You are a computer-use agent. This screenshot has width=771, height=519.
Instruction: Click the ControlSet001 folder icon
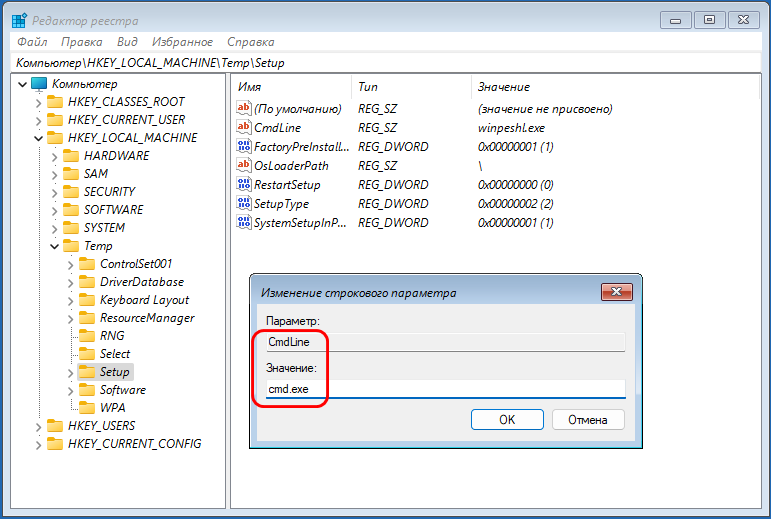pyautogui.click(x=87, y=264)
